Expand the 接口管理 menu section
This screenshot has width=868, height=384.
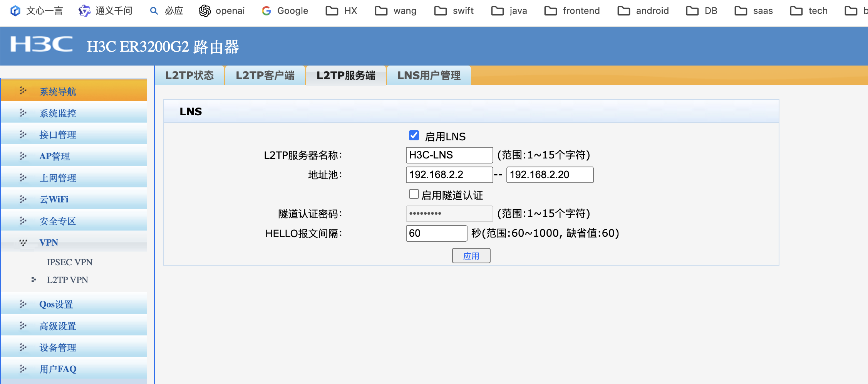point(74,134)
